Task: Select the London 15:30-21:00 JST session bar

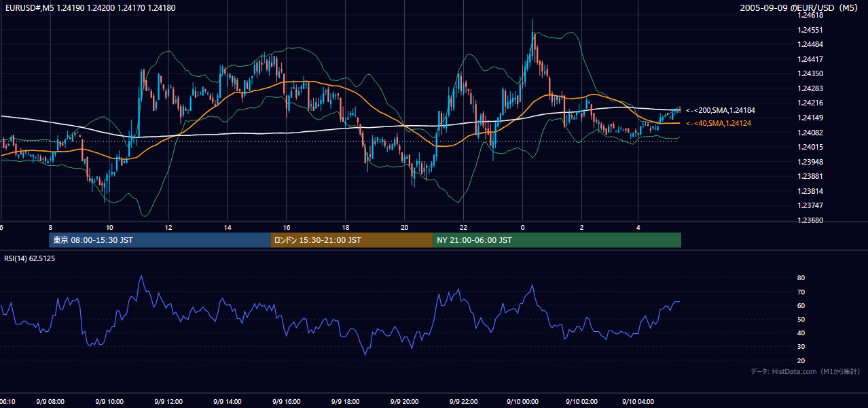Action: 351,240
